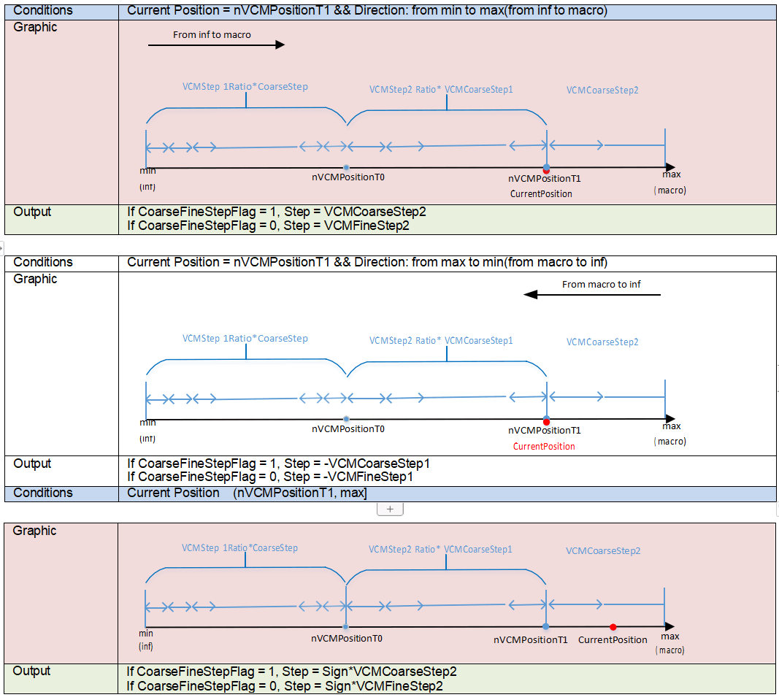
Task: Click the plus button between the tables
Action: 390,509
